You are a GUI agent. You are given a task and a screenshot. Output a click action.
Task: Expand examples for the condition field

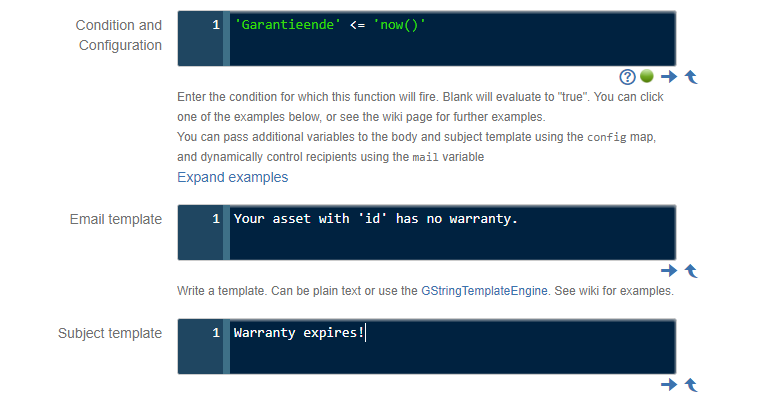(232, 177)
